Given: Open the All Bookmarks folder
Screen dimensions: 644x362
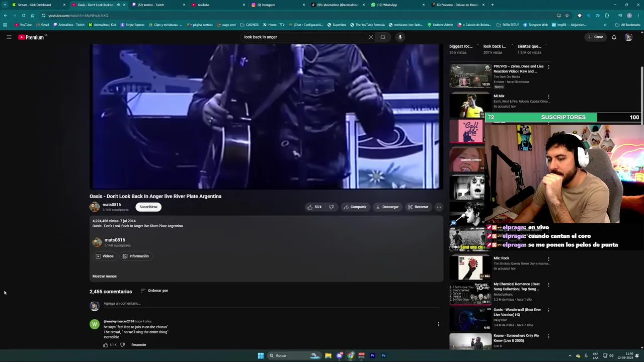Looking at the screenshot, I should [x=627, y=25].
